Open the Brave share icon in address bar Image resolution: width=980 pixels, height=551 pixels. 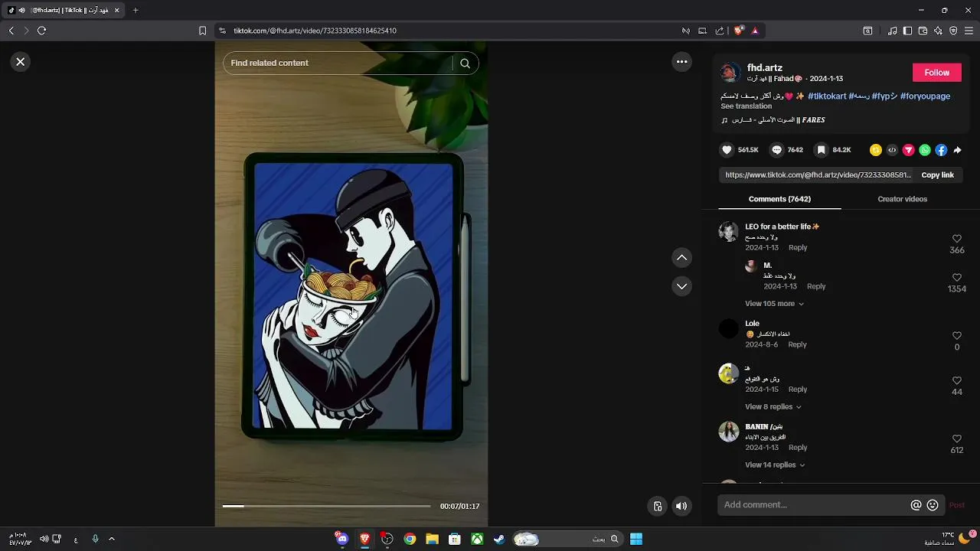click(720, 31)
